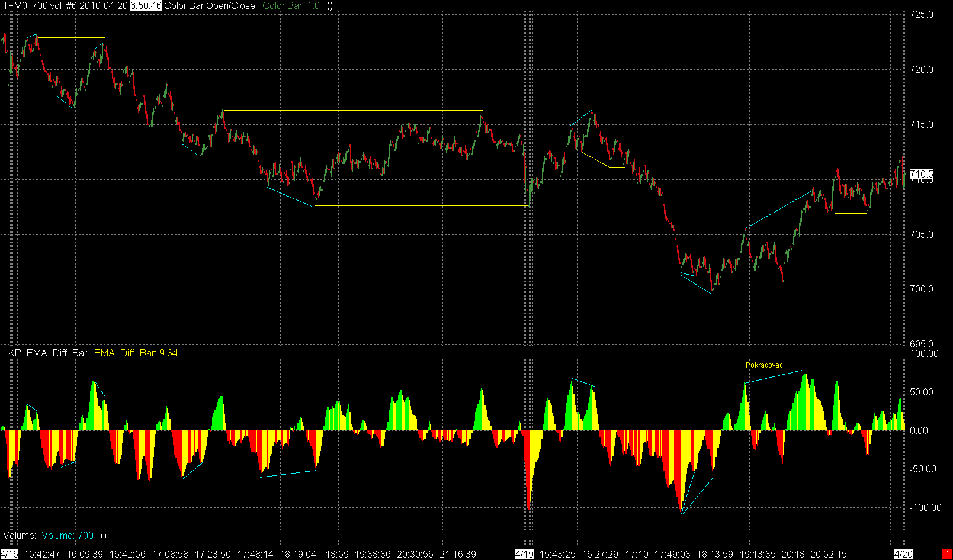953x560 pixels.
Task: Click the 100.00 indicator scale label
Action: coord(925,353)
